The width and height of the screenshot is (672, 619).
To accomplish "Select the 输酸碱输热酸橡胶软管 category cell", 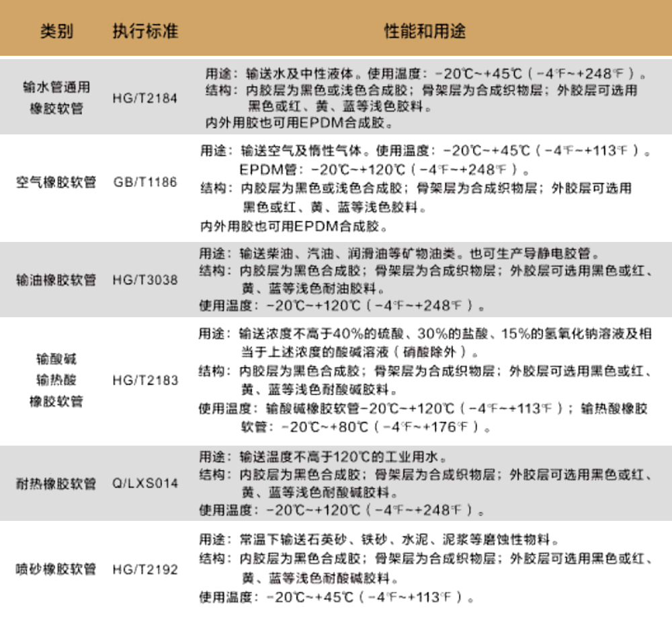I will tap(56, 380).
